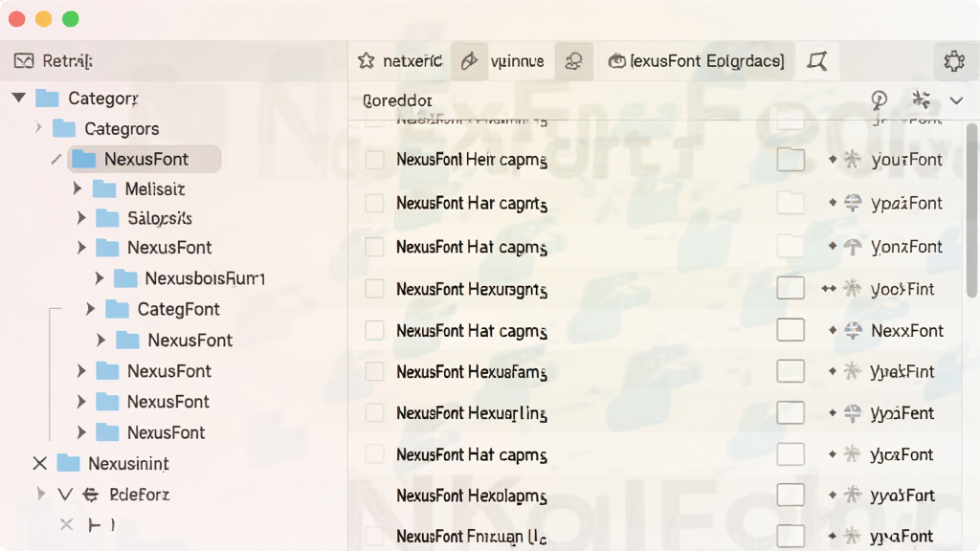This screenshot has width=980, height=551.
Task: Click the X icon beside Nexusinint
Action: click(40, 464)
